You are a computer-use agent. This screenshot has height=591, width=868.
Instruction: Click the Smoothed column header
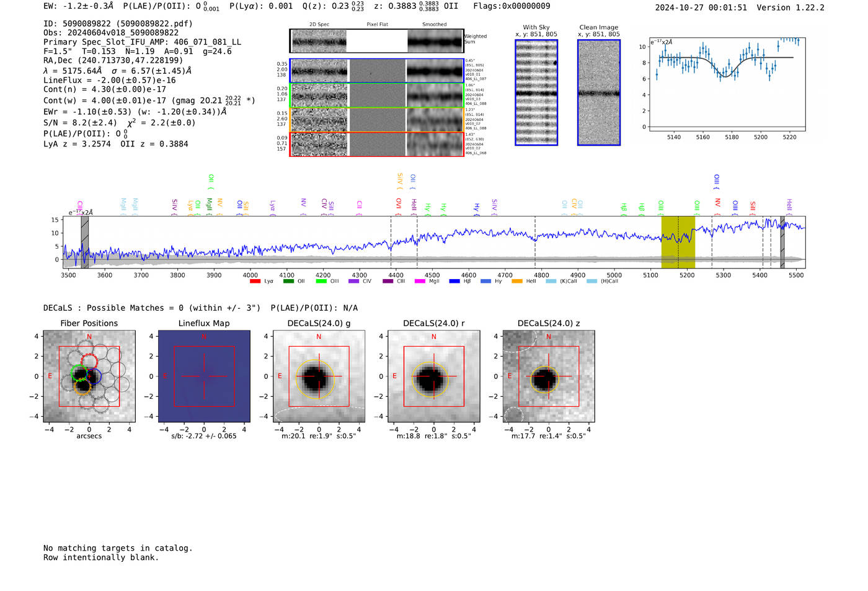click(x=435, y=25)
